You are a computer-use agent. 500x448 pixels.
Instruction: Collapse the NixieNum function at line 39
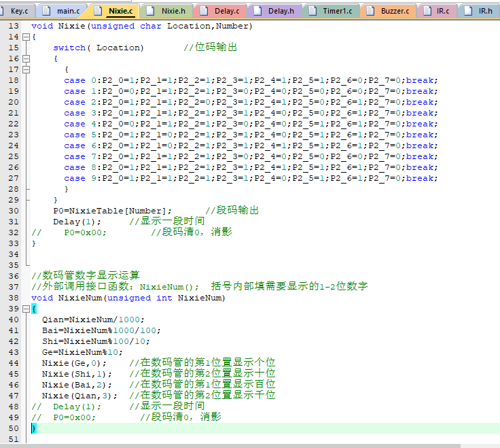[26, 309]
